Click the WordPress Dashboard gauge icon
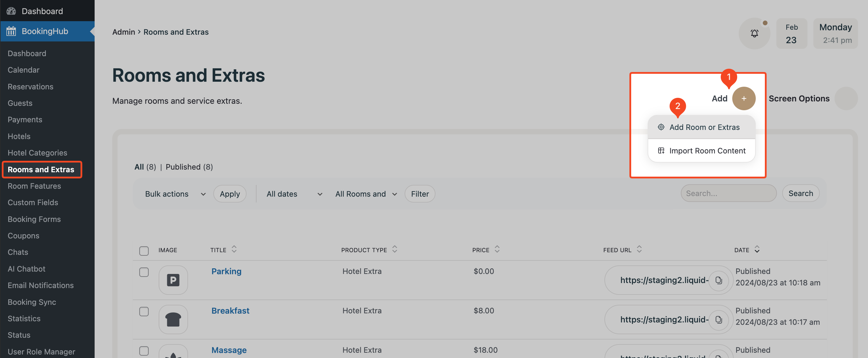The width and height of the screenshot is (868, 358). pyautogui.click(x=11, y=11)
